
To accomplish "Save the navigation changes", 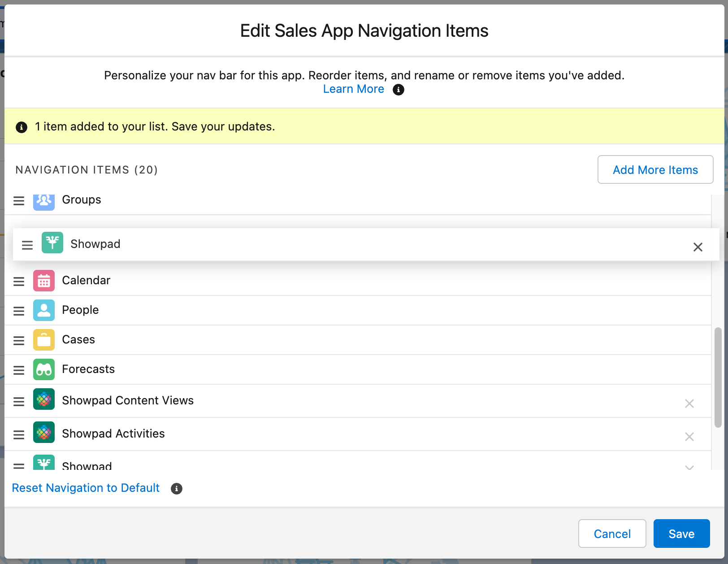I will [681, 534].
